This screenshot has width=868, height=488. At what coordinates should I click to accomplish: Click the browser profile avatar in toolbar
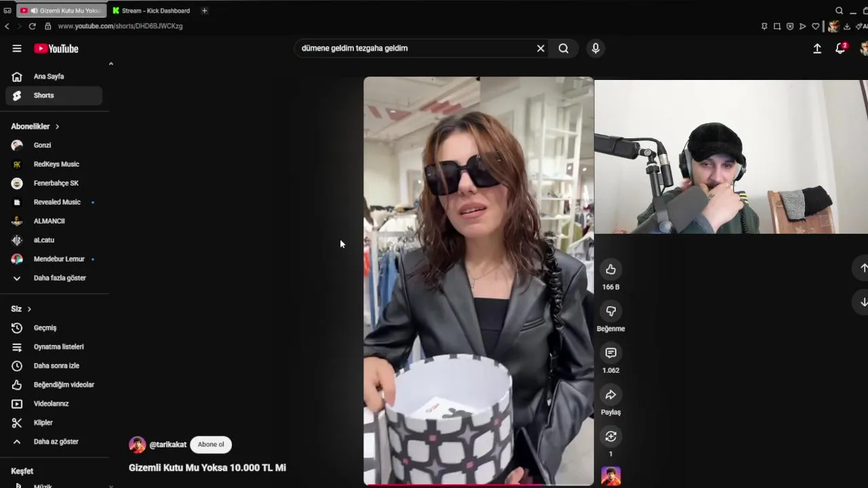click(x=834, y=26)
